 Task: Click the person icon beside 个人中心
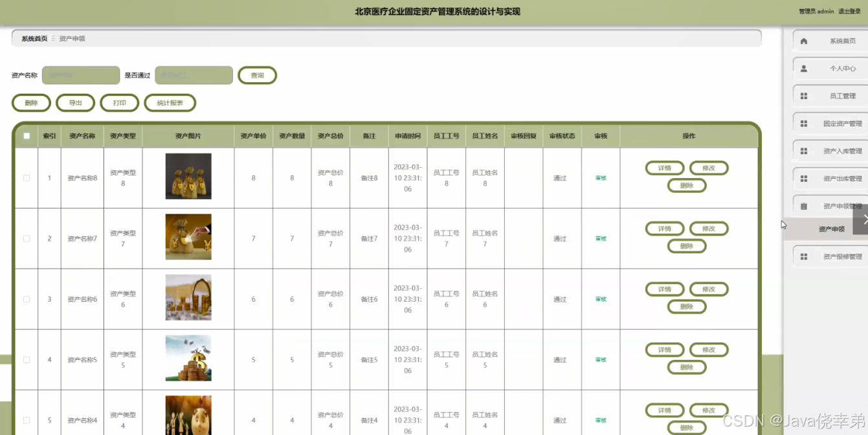804,69
